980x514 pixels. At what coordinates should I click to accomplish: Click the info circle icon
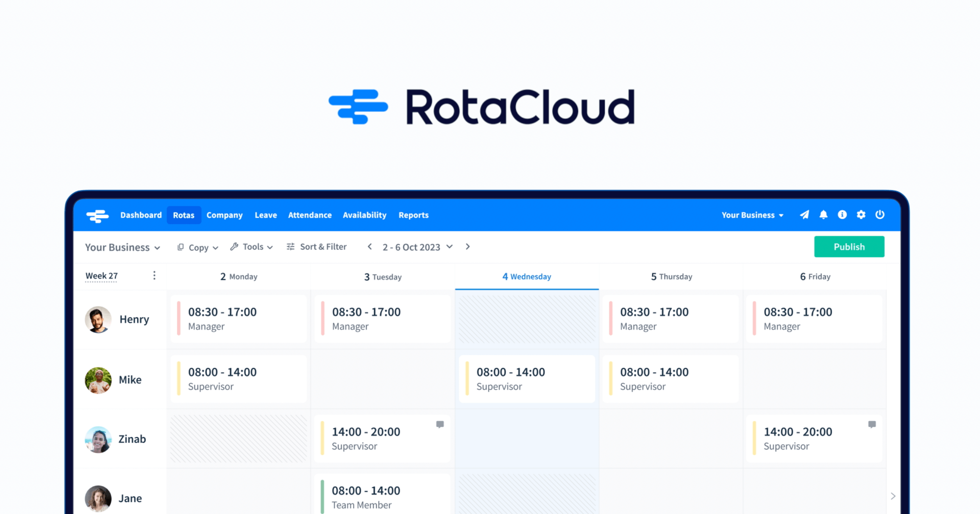[x=842, y=215]
